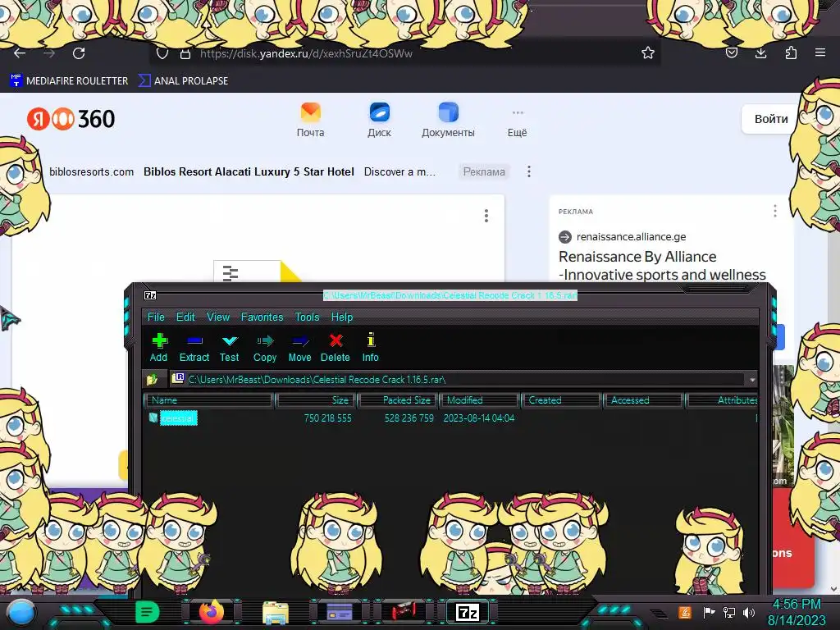Go up one folder level in 7-Zip
The width and height of the screenshot is (840, 630).
click(x=152, y=379)
